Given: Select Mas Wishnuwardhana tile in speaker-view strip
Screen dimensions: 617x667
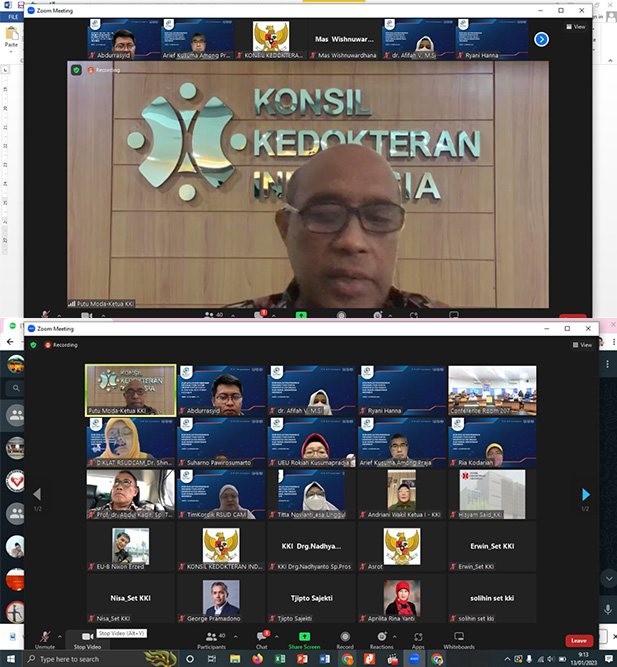Looking at the screenshot, I should (x=345, y=39).
